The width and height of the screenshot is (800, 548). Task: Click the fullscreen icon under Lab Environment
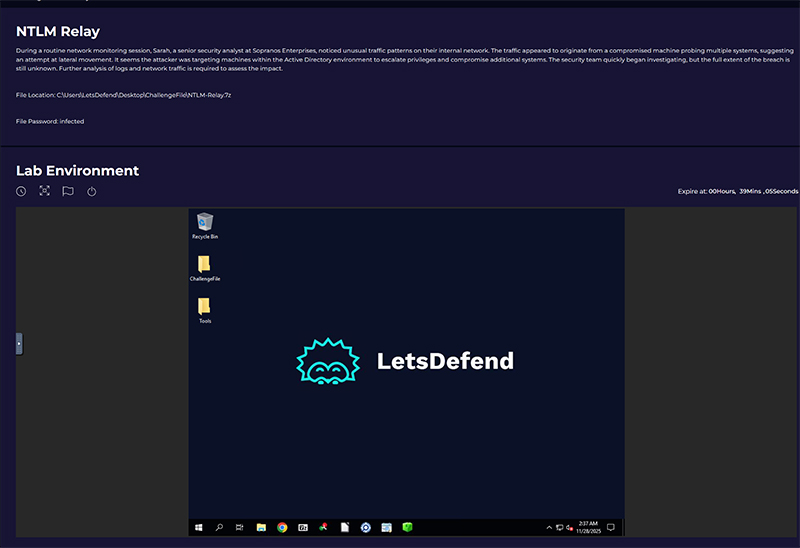point(44,191)
